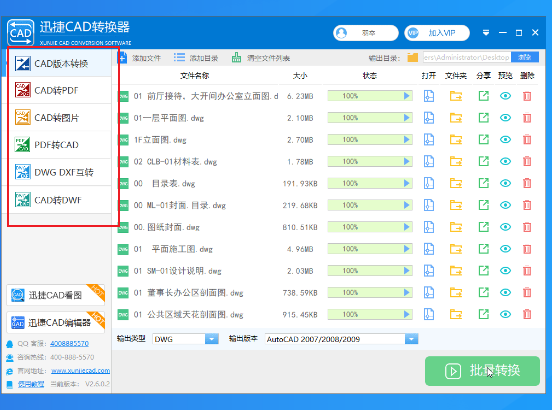Open folder for 01 平面施工图.dwg
Image resolution: width=552 pixels, height=410 pixels.
pos(456,249)
